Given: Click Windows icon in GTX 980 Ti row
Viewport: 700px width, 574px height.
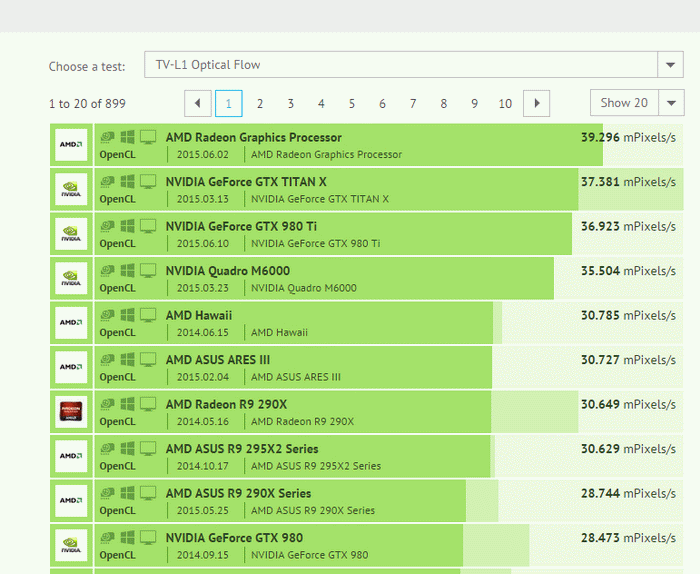Looking at the screenshot, I should [x=128, y=226].
